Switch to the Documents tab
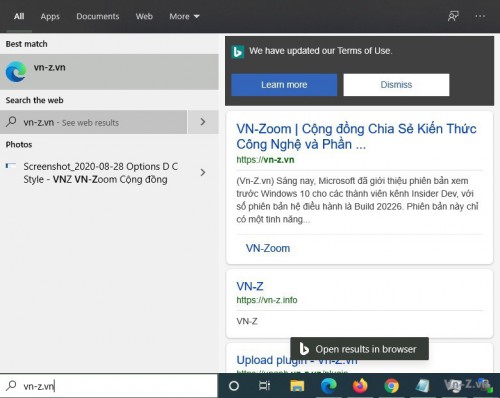 (97, 16)
